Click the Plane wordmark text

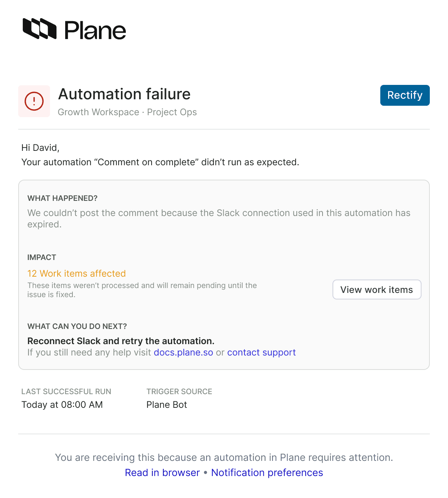click(95, 30)
